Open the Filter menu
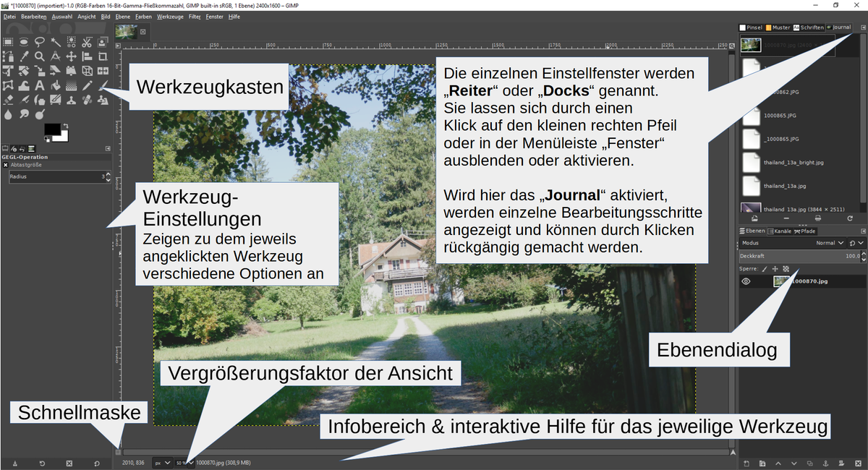The height and width of the screenshot is (470, 868). [x=195, y=16]
